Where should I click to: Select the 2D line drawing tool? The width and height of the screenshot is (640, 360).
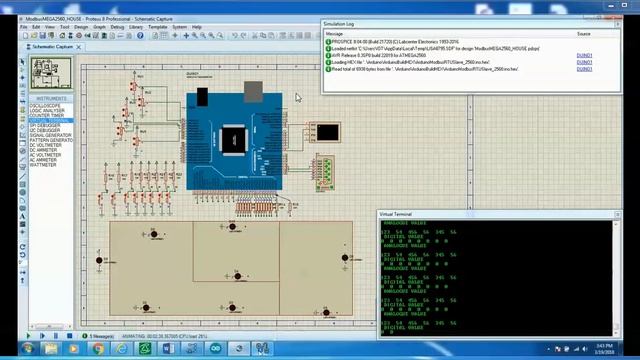[22, 176]
